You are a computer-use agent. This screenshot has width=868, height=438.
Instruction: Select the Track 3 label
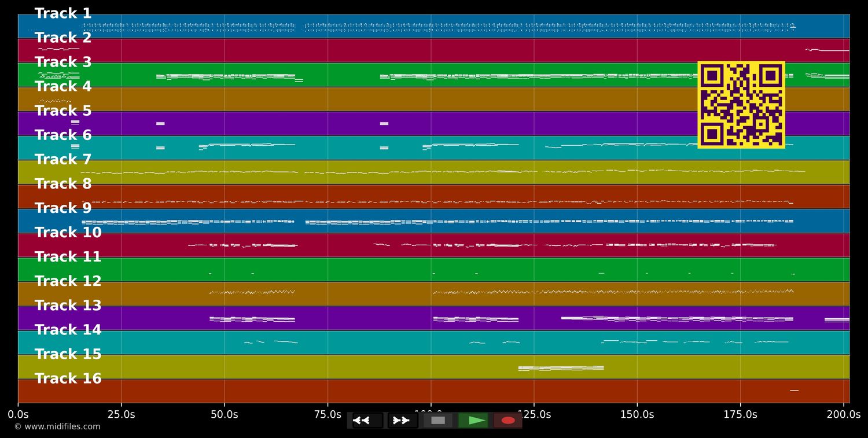coord(63,62)
